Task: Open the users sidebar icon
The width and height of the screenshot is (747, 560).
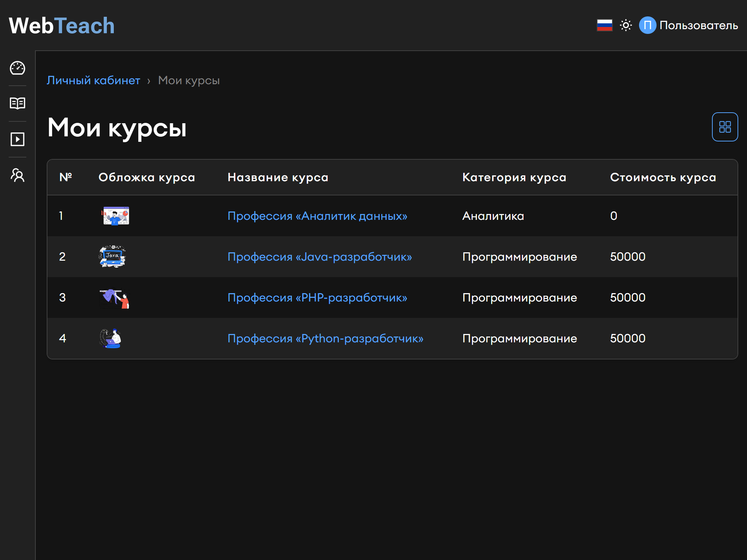Action: tap(17, 175)
